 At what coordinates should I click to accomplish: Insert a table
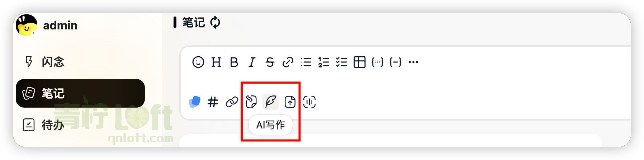point(360,62)
